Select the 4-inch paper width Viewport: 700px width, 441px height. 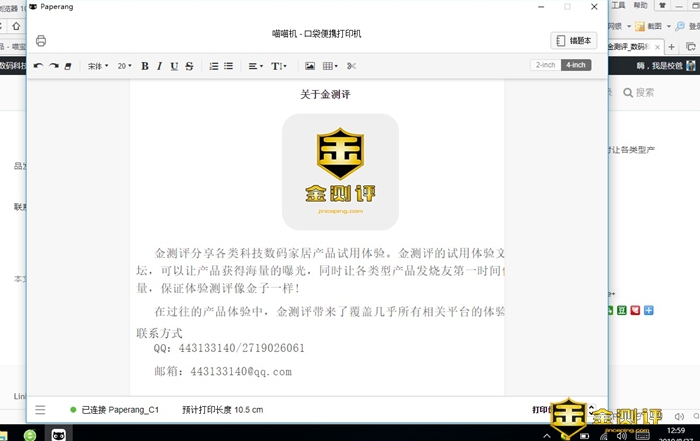point(576,65)
